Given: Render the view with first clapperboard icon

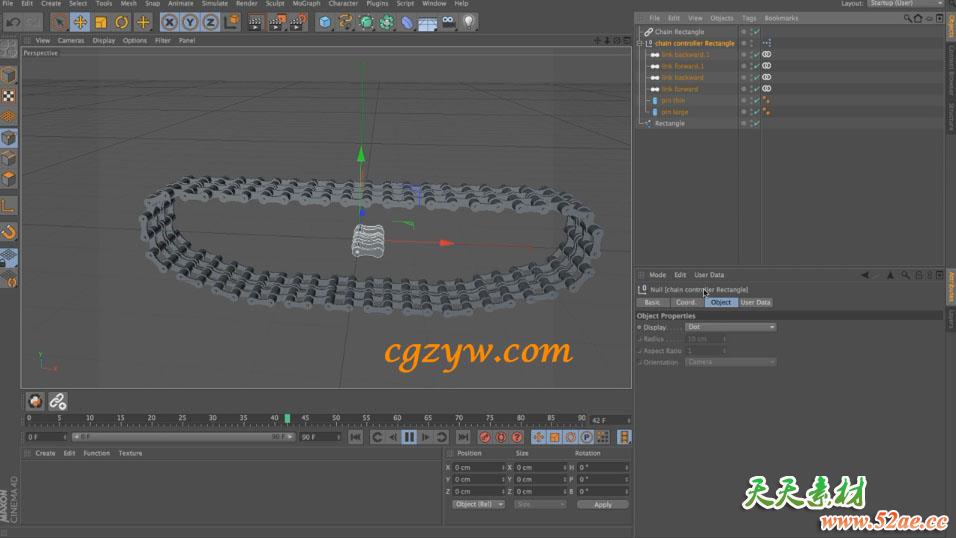Looking at the screenshot, I should coord(255,23).
